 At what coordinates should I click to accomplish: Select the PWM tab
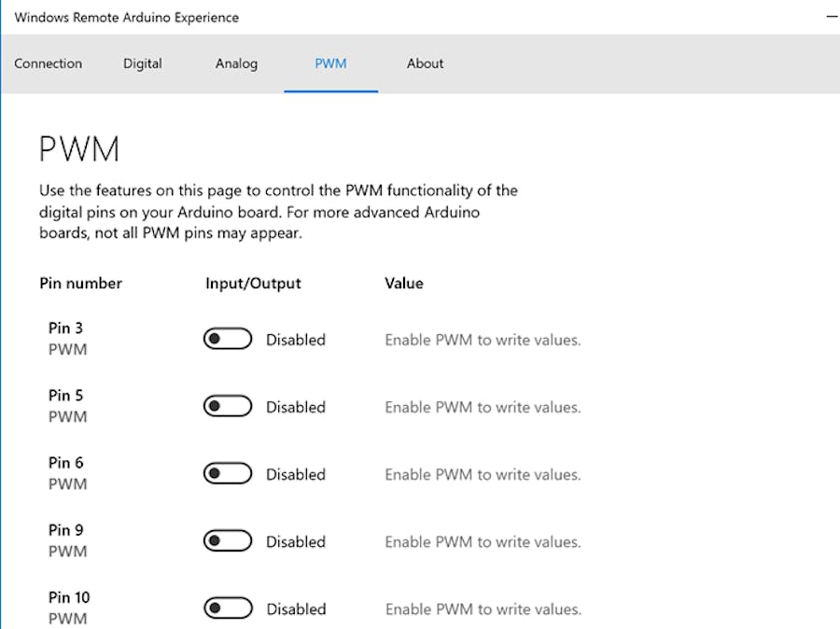click(330, 63)
